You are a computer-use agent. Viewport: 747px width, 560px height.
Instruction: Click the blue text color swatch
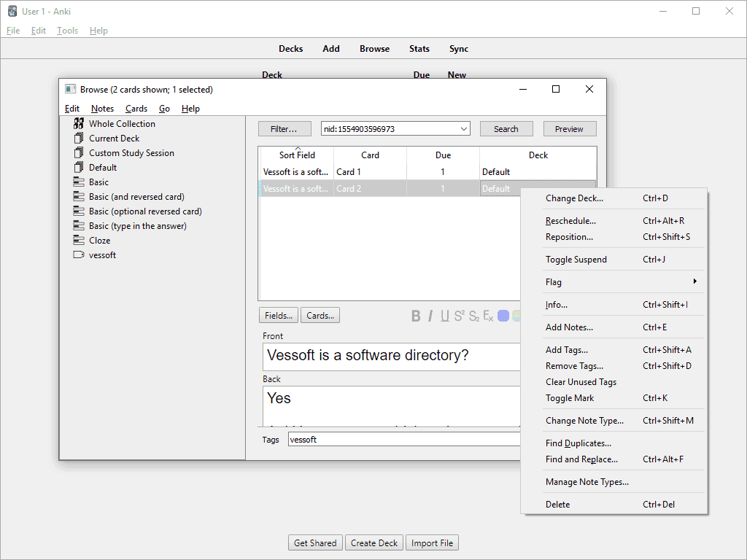coord(503,316)
